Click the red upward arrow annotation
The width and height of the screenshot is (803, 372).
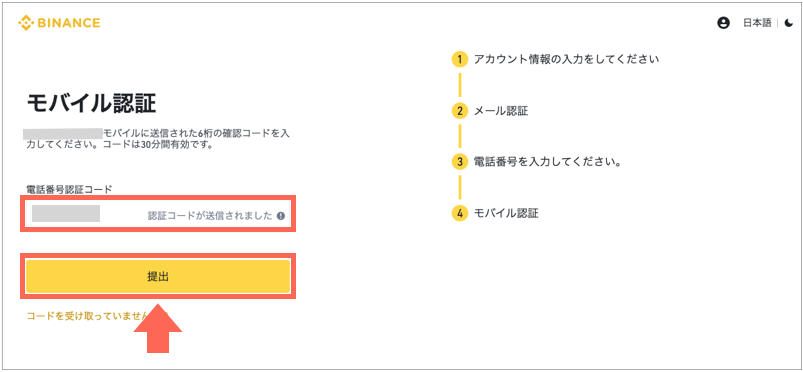click(x=158, y=328)
